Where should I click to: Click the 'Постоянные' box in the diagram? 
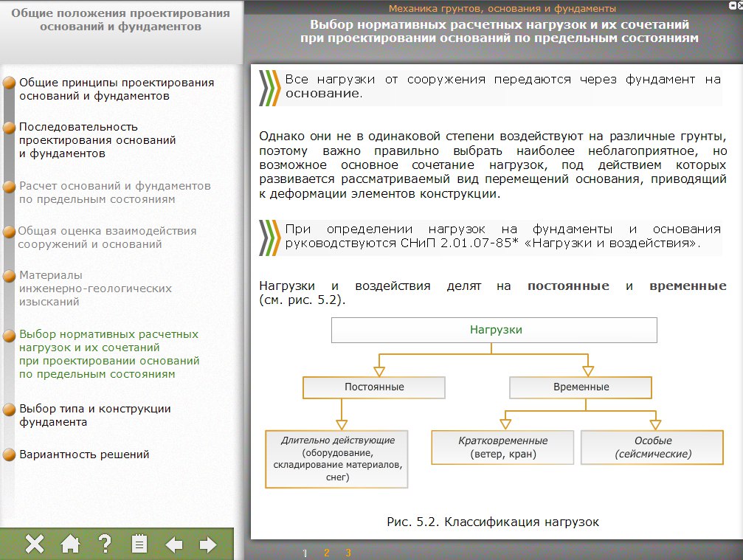[x=374, y=387]
